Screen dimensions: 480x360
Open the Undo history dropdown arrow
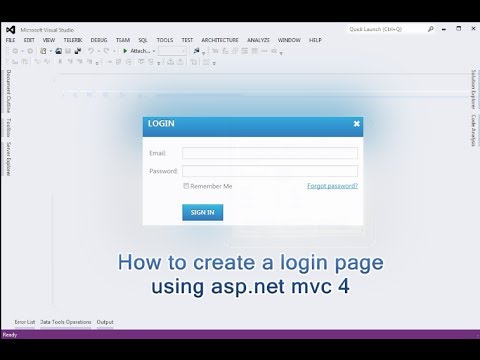[x=98, y=51]
